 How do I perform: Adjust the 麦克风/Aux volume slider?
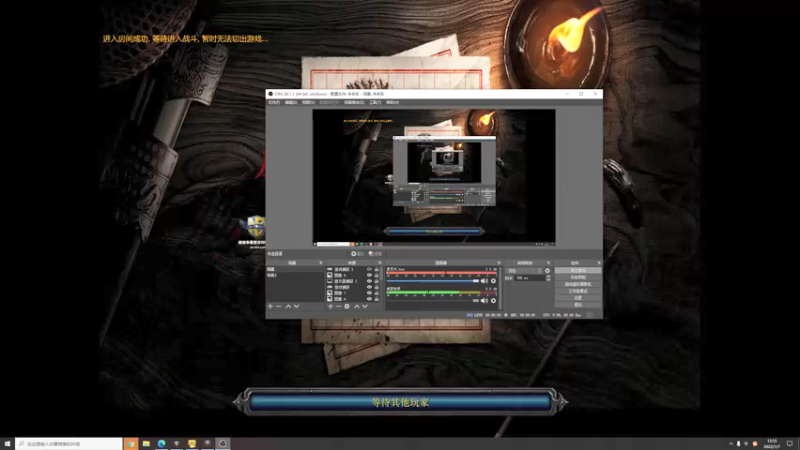[433, 281]
